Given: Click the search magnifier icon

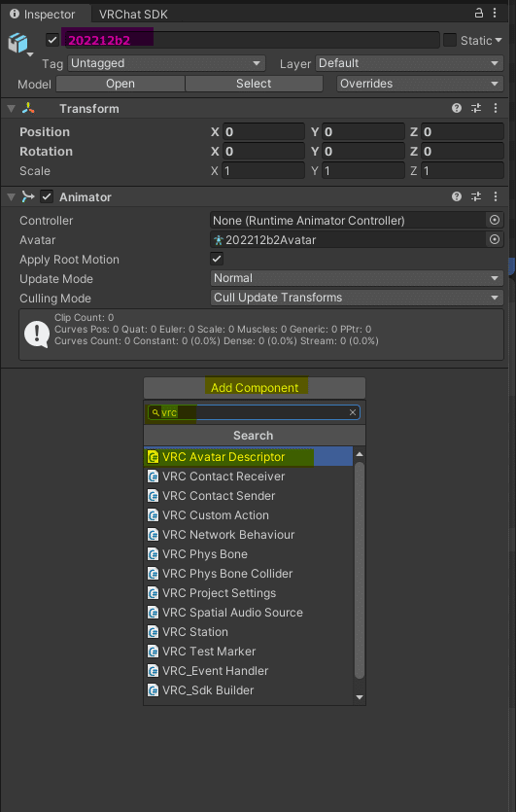Looking at the screenshot, I should click(155, 412).
